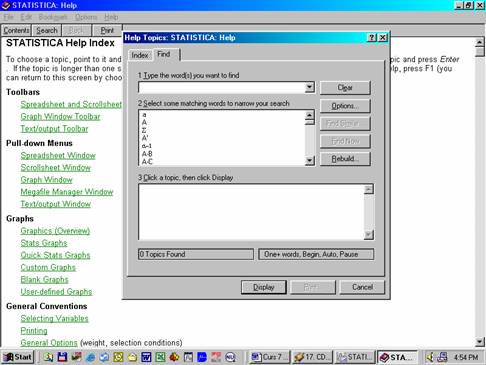Viewport: 486px width, 365px height.
Task: Click in the word search input field
Action: 222,87
